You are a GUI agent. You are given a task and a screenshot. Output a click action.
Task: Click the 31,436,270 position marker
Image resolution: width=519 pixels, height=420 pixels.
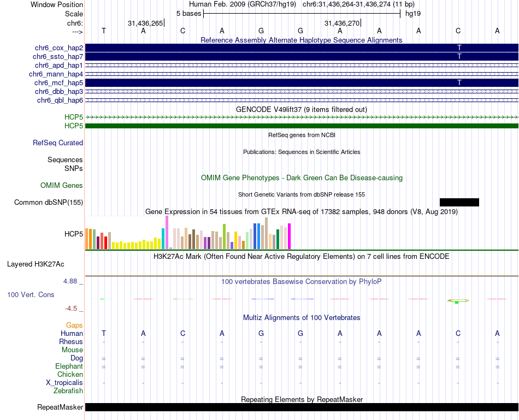[x=343, y=23]
